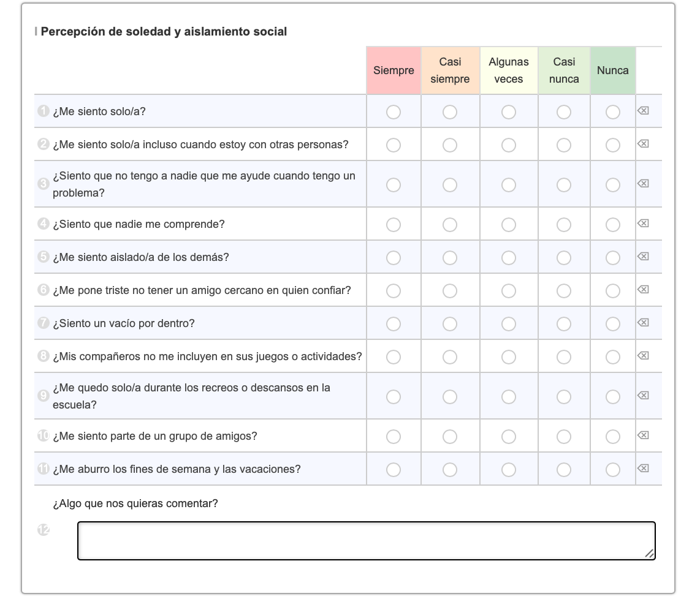Select 'Casi siempre' for '¿Siento un vacío por dentro?'
Image resolution: width=700 pixels, height=599 pixels.
450,324
